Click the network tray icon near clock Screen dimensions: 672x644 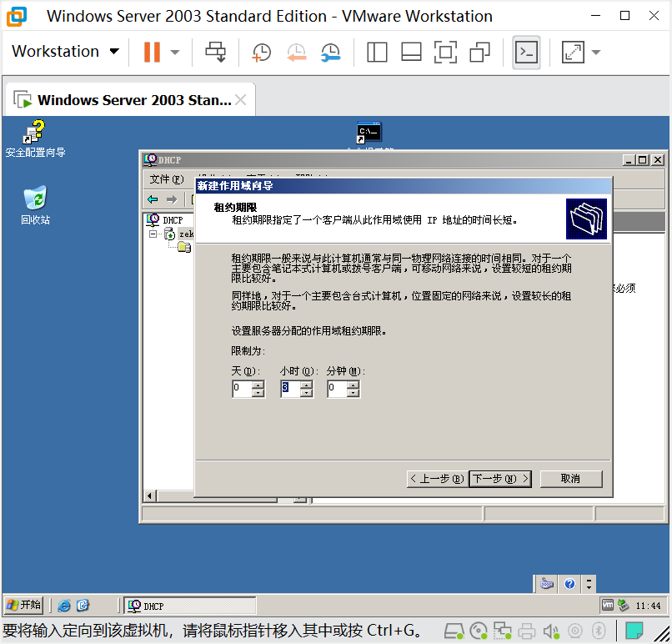click(x=623, y=606)
